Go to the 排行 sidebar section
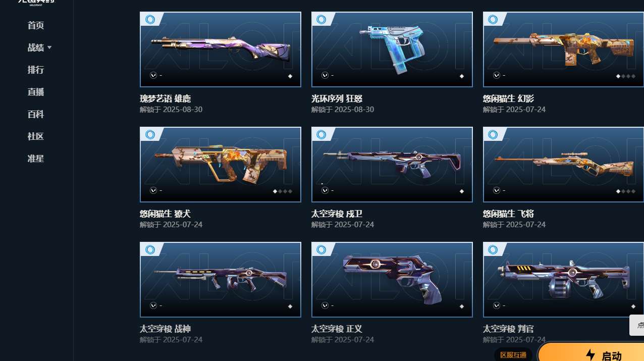Image resolution: width=644 pixels, height=361 pixels. pos(36,70)
